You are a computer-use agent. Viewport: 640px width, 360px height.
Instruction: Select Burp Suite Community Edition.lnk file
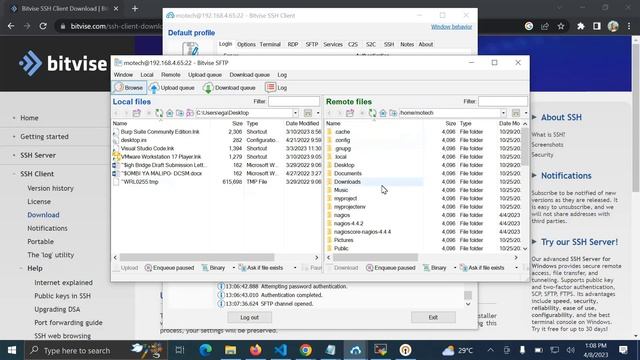click(x=160, y=132)
